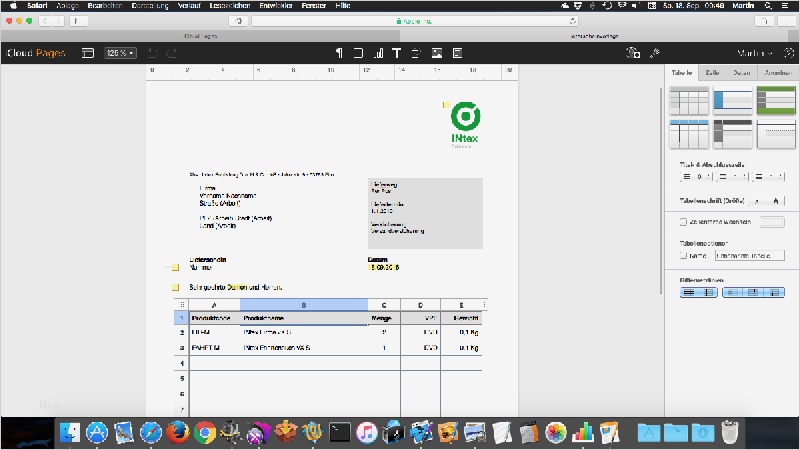The image size is (800, 450).
Task: Open the Martin account menu
Action: (x=754, y=53)
